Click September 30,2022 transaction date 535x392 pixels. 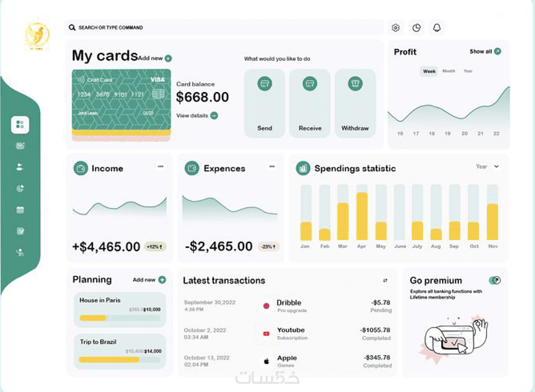click(x=210, y=302)
